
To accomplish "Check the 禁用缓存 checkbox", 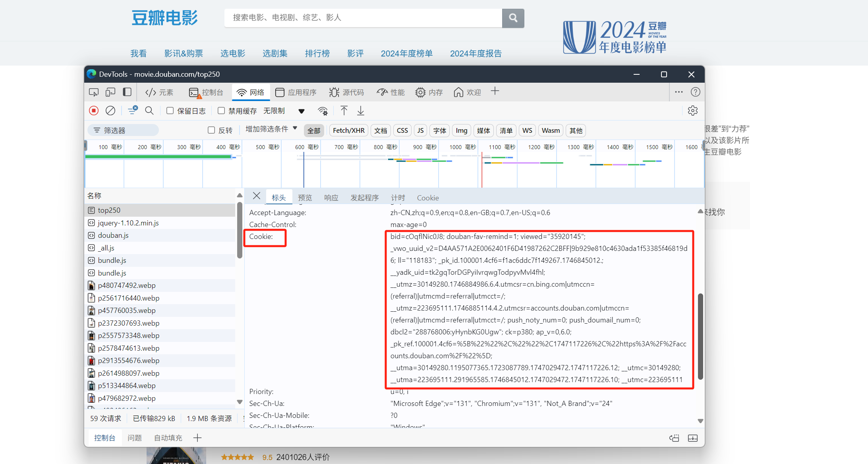I will (x=221, y=111).
